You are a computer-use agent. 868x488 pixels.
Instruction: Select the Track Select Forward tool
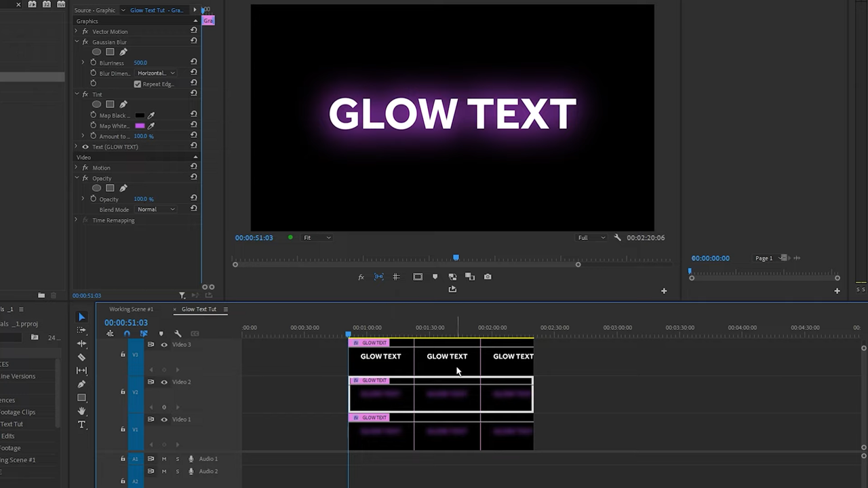pyautogui.click(x=81, y=330)
